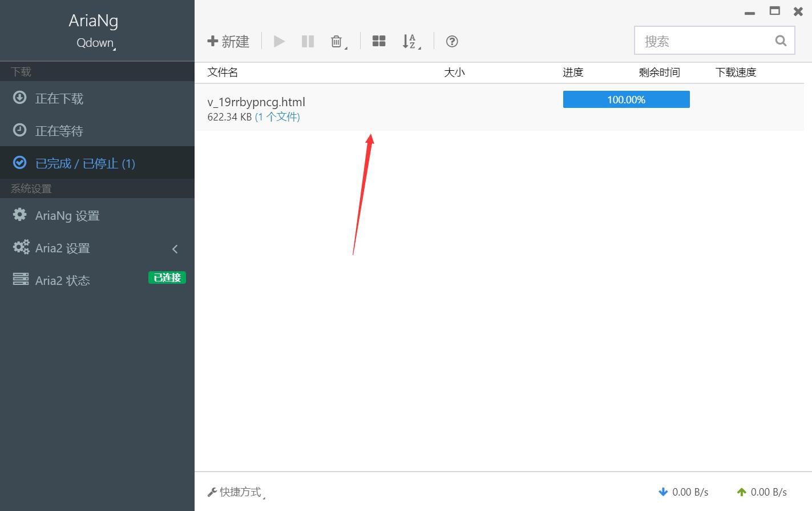
Task: Pause the selected download
Action: tap(308, 41)
